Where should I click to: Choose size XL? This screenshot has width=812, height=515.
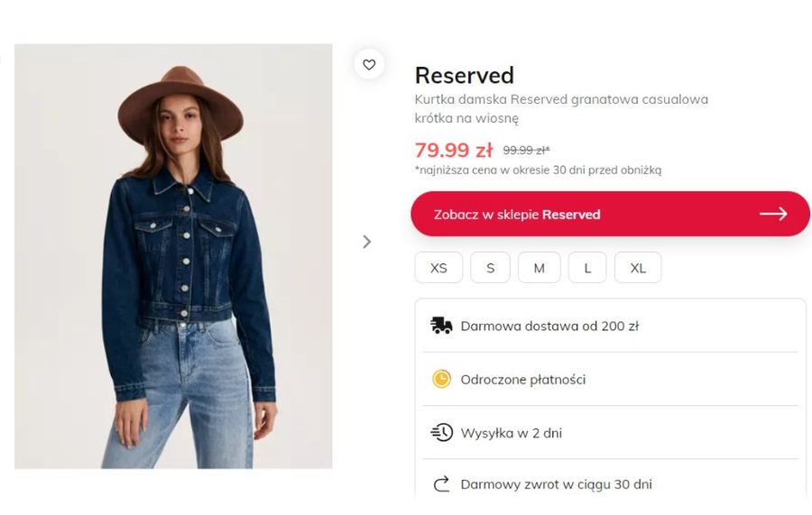(638, 268)
